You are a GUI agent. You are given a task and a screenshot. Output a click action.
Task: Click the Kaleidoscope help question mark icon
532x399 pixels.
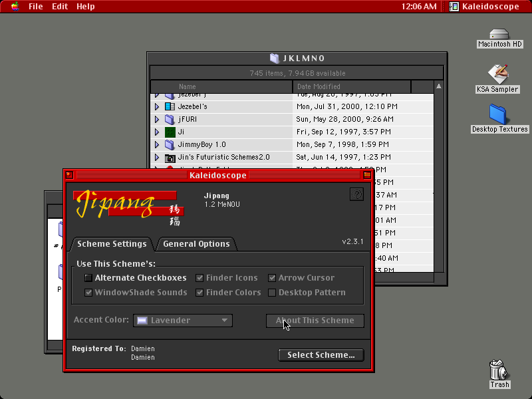(x=356, y=194)
